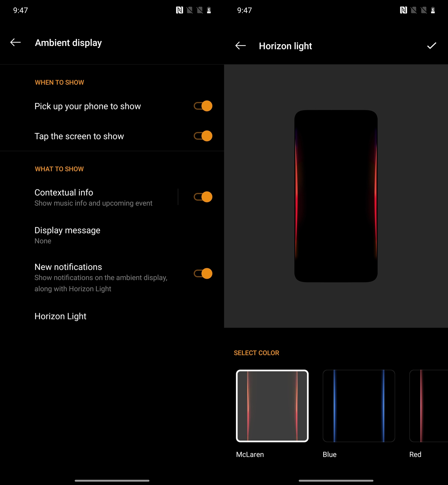448x485 pixels.
Task: Go back from Ambient display screen
Action: click(x=15, y=42)
